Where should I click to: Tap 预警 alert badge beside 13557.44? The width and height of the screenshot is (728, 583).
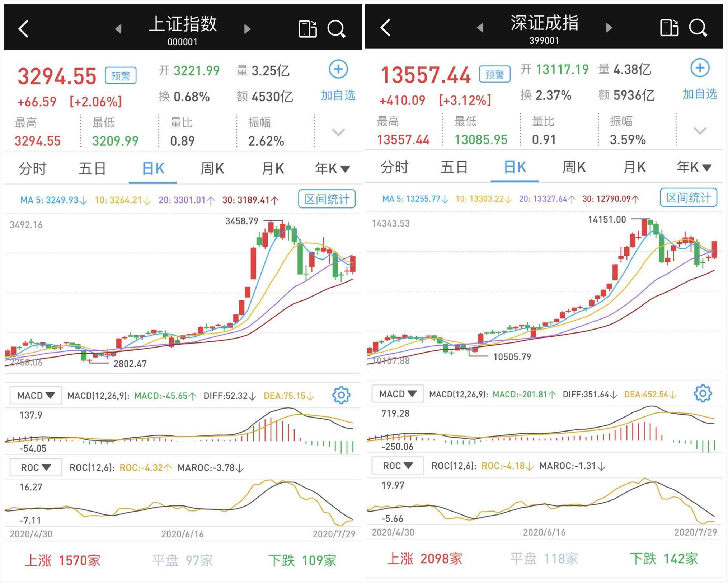click(x=495, y=74)
